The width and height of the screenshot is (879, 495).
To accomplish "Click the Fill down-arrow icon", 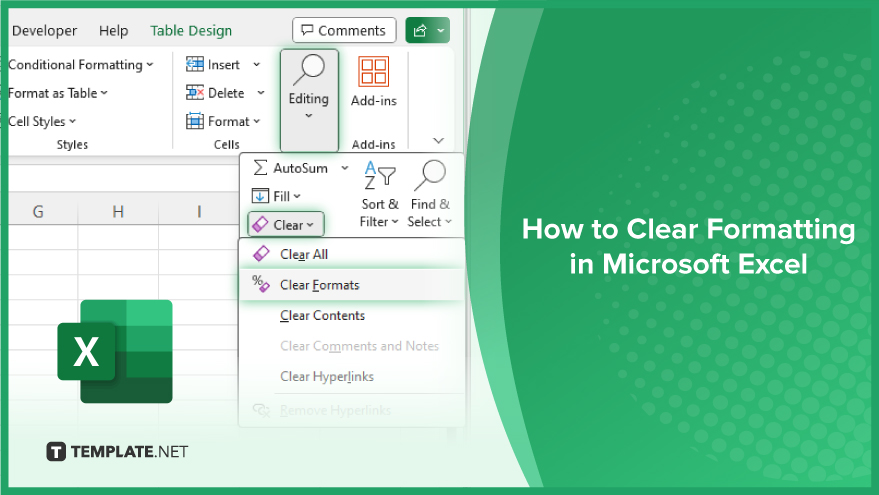I will click(260, 196).
